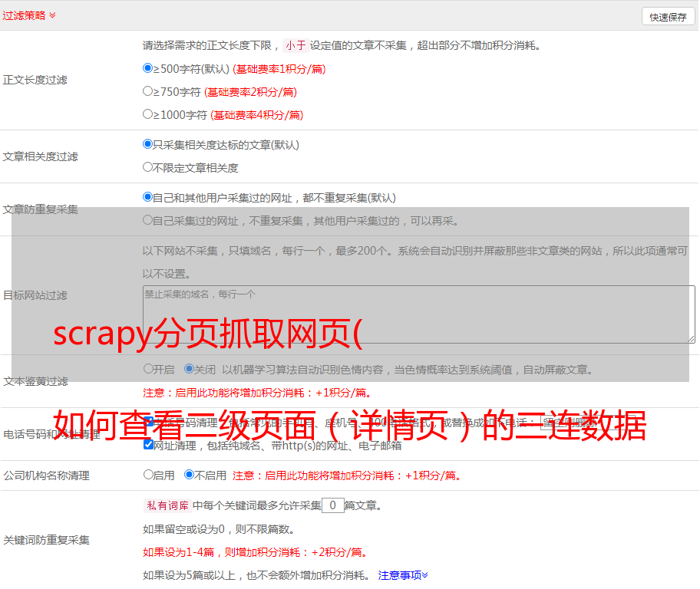Click the article count field showing 0
Screen dimensions: 700x589
(x=333, y=505)
